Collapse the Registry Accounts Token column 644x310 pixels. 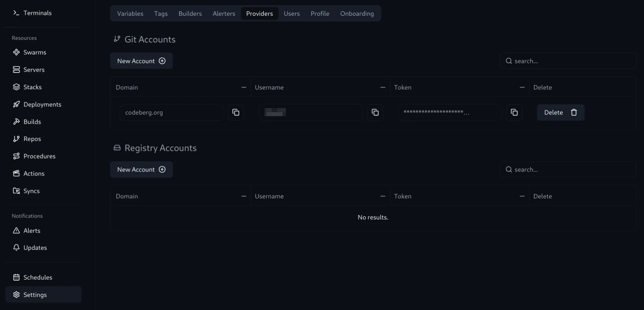point(522,196)
